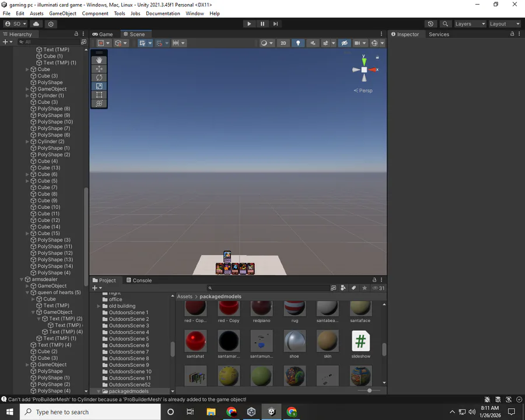Open the Layers dropdown
The image size is (525, 420).
coord(470,23)
